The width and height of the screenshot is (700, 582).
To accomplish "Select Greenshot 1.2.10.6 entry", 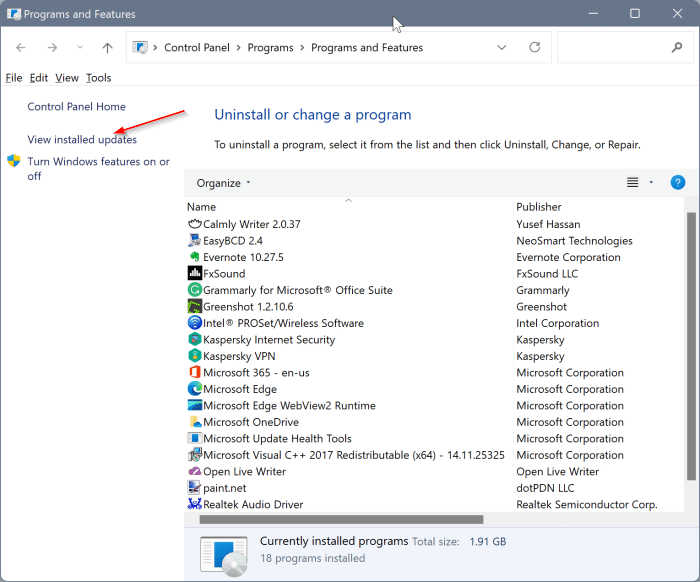I will click(x=248, y=307).
